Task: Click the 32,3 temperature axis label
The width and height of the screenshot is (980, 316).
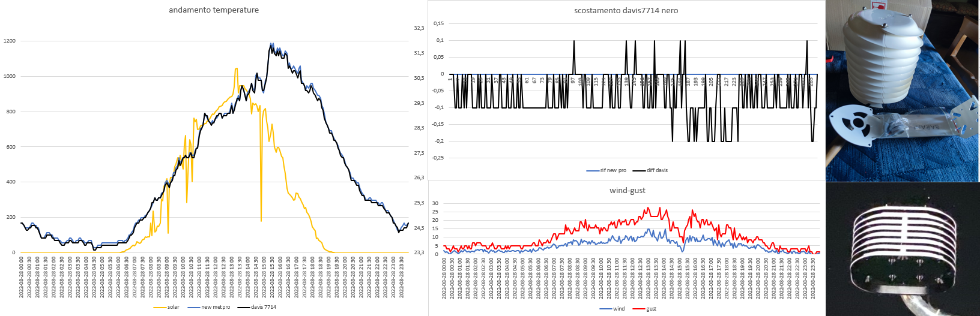Action: point(419,28)
